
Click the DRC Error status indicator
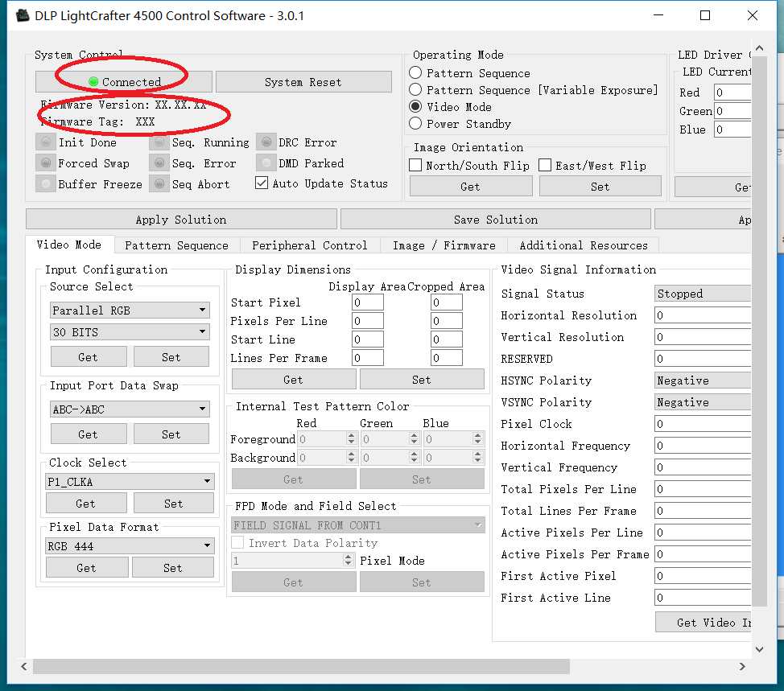(x=266, y=142)
